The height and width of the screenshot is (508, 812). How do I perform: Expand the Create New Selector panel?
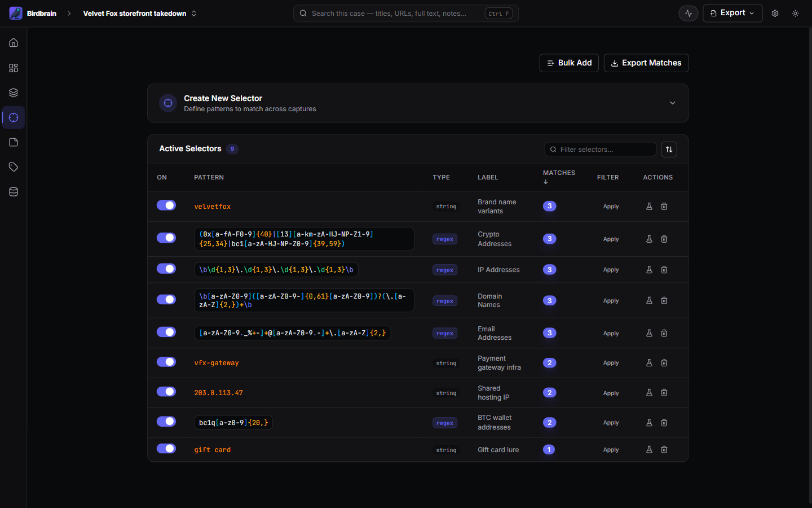coord(418,103)
